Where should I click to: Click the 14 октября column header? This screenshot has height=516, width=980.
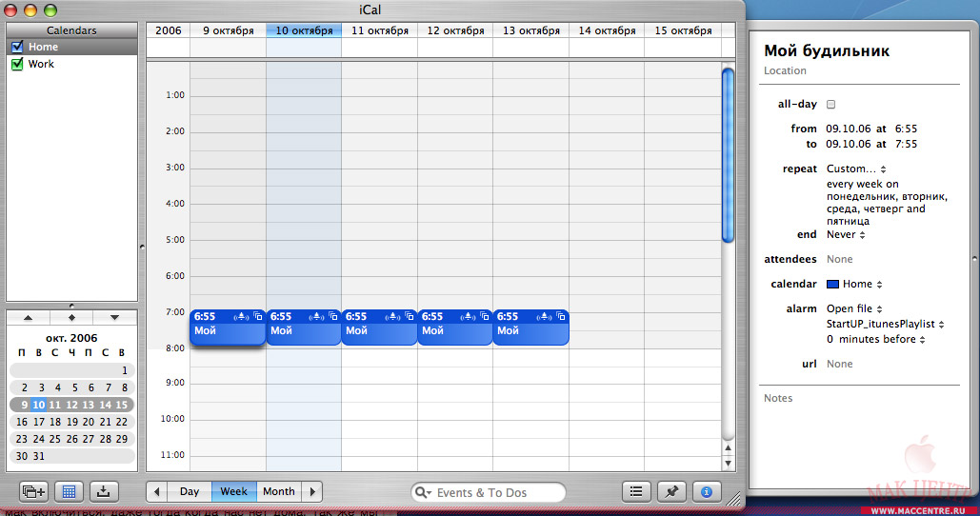(607, 30)
